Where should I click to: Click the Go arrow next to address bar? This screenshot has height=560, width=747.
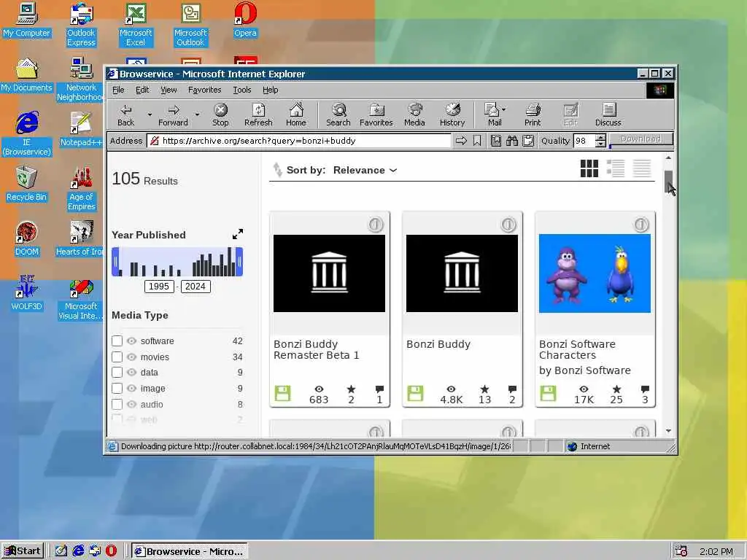(x=461, y=141)
